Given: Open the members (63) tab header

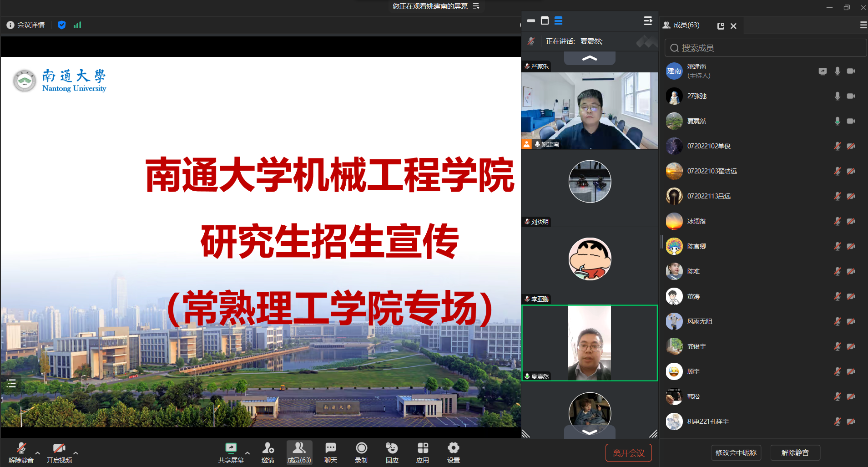Looking at the screenshot, I should [681, 25].
